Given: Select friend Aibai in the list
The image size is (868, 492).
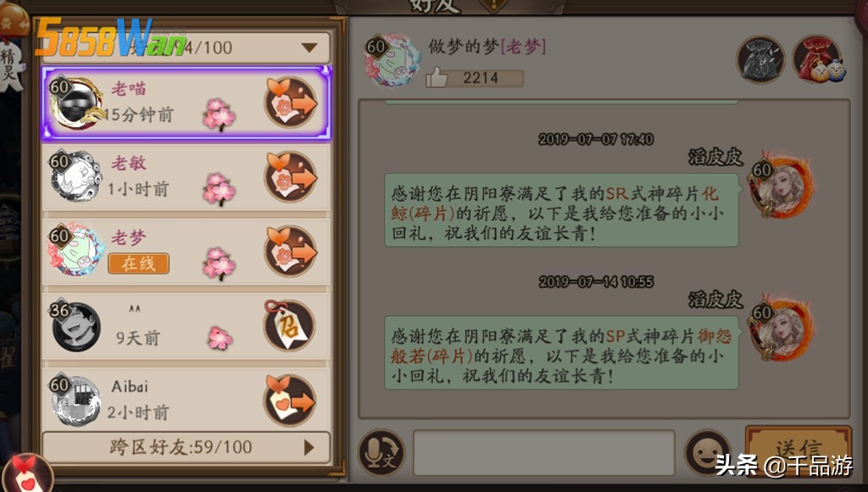Looking at the screenshot, I should (186, 400).
